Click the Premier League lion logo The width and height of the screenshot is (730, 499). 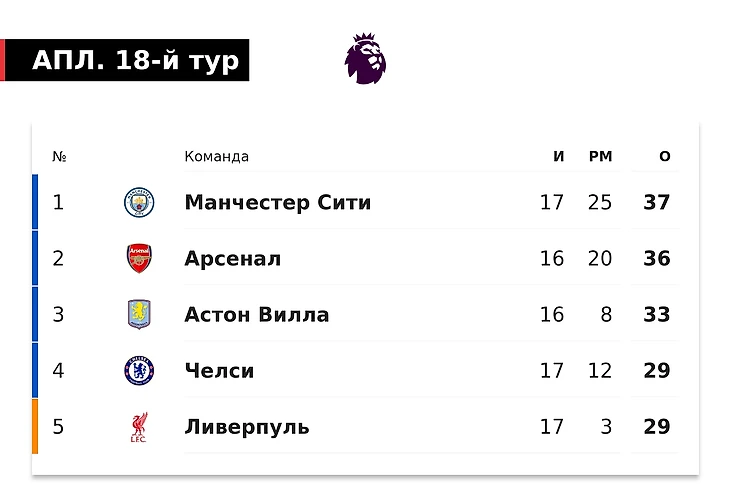tap(365, 58)
